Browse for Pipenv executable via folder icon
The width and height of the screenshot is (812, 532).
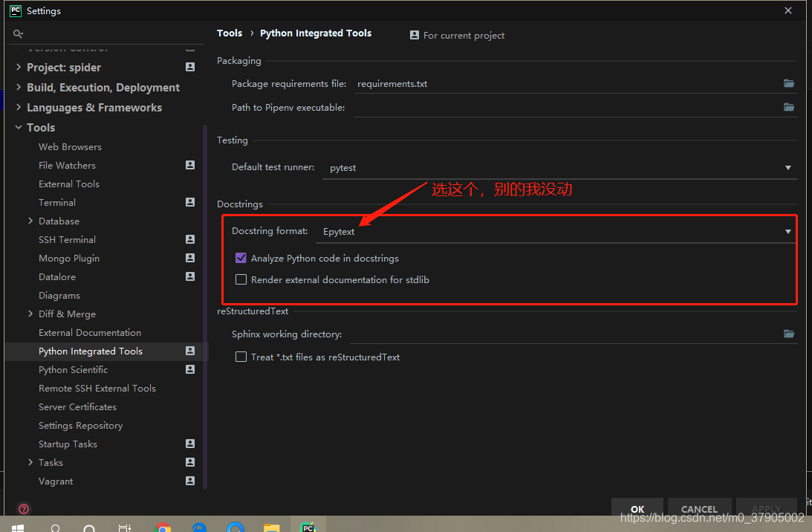[789, 107]
